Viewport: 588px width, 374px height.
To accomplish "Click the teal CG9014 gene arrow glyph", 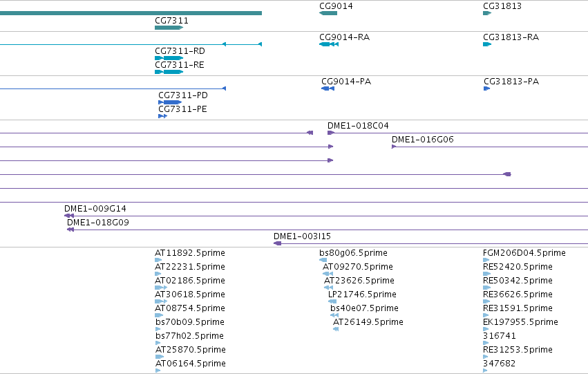I will click(x=328, y=13).
